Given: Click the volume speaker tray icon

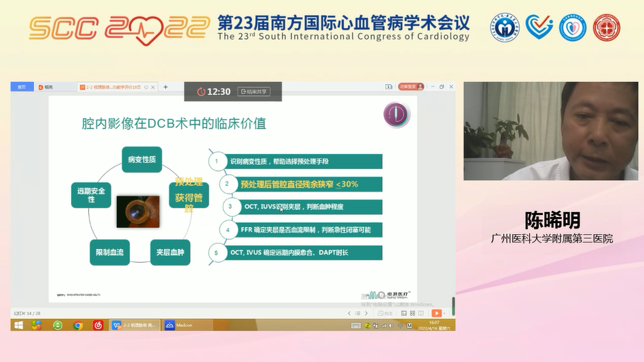Looking at the screenshot, I should click(x=391, y=326).
